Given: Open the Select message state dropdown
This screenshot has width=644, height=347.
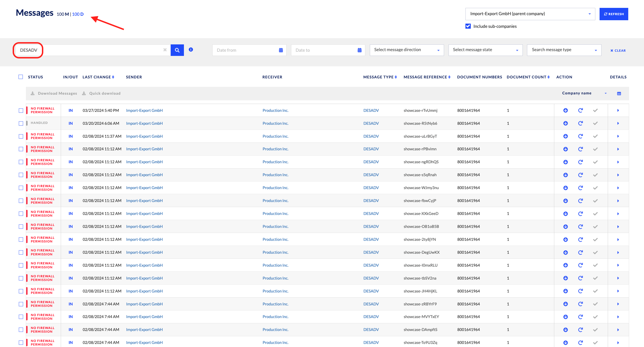Looking at the screenshot, I should [x=485, y=50].
